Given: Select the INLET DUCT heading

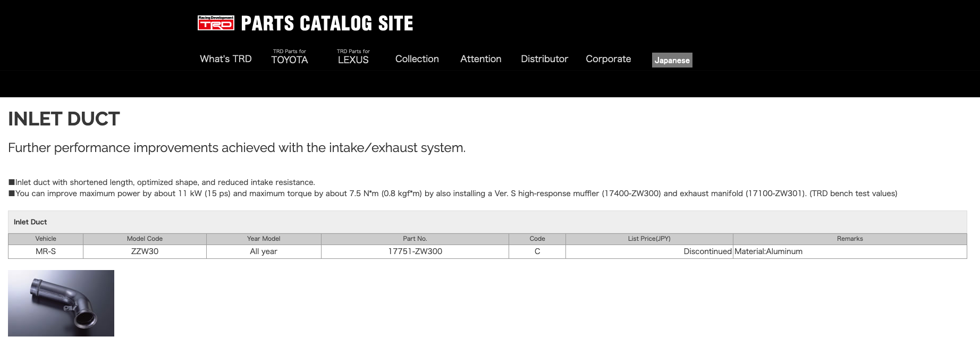Looking at the screenshot, I should [64, 119].
